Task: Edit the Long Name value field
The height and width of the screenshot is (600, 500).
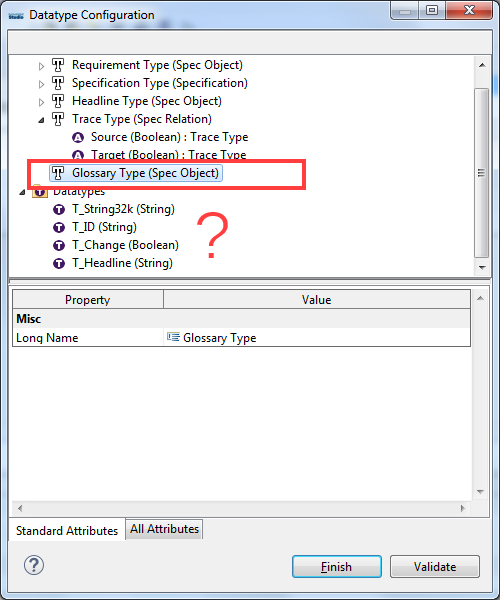Action: (x=317, y=338)
